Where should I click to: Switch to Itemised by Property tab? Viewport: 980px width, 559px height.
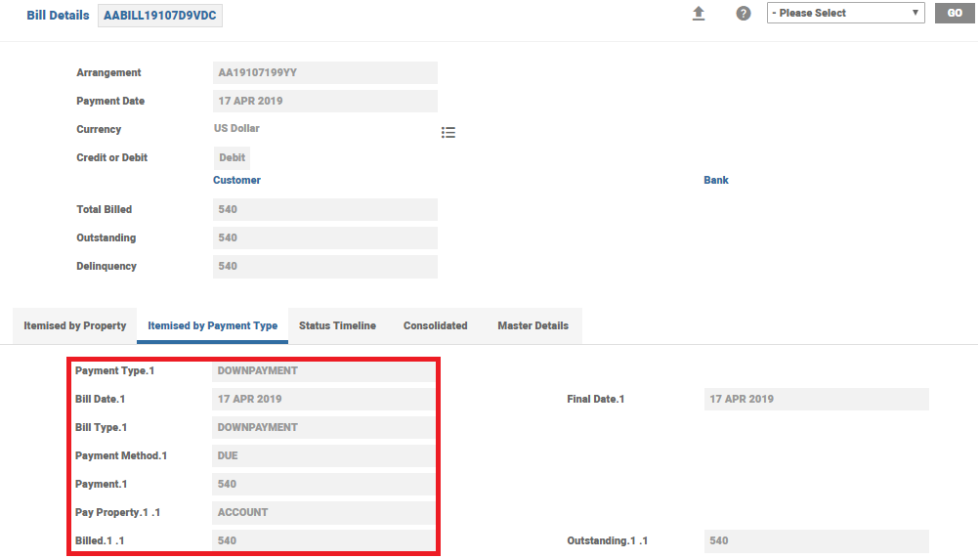(x=75, y=326)
